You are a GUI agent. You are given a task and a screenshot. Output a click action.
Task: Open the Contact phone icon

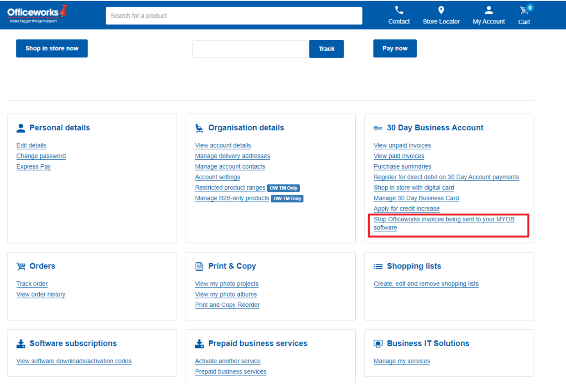[x=399, y=10]
